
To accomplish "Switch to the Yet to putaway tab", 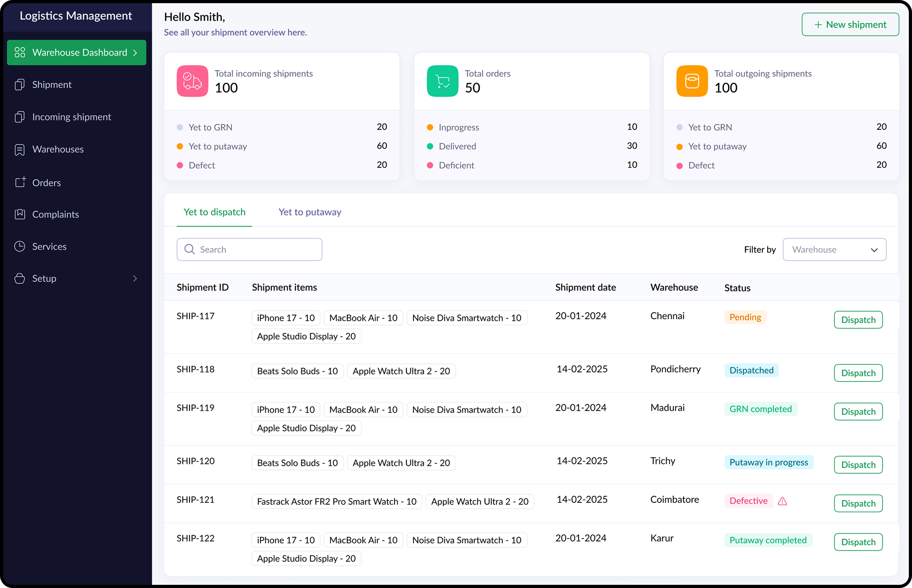I will 310,212.
